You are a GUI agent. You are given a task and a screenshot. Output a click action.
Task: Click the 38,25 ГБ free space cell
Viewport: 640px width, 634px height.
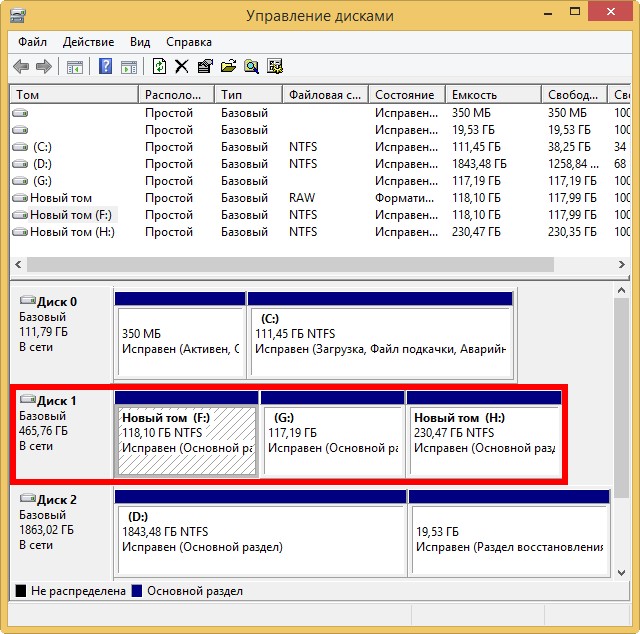(569, 147)
